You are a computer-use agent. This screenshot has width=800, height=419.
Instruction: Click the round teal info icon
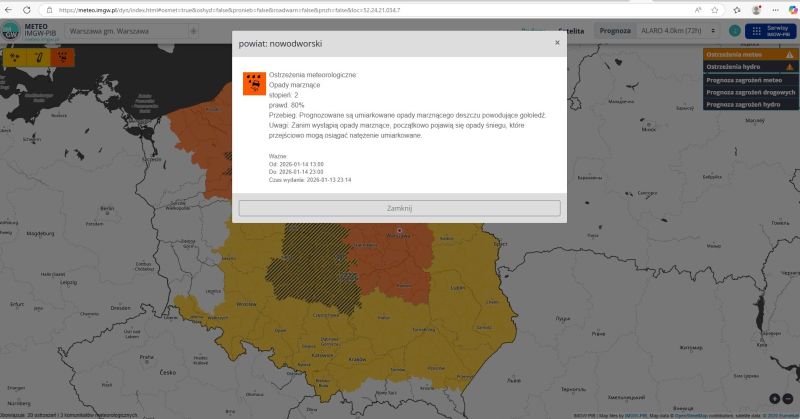coord(735,31)
